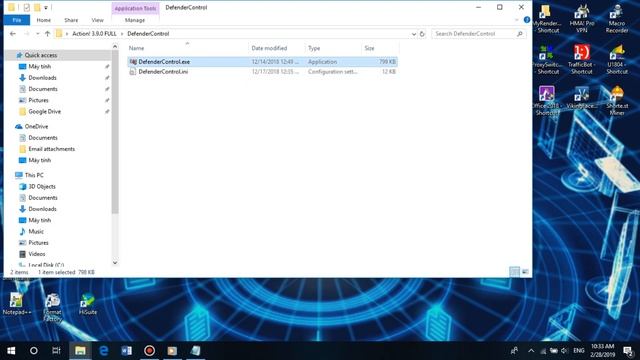640x360 pixels.
Task: Open Notepad++ desktop icon
Action: coord(17,304)
